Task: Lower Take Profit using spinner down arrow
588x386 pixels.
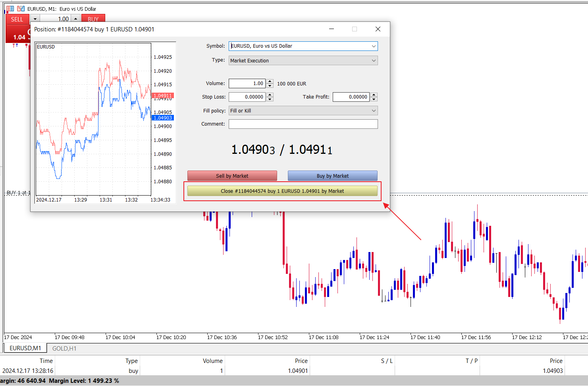Action: (x=374, y=99)
